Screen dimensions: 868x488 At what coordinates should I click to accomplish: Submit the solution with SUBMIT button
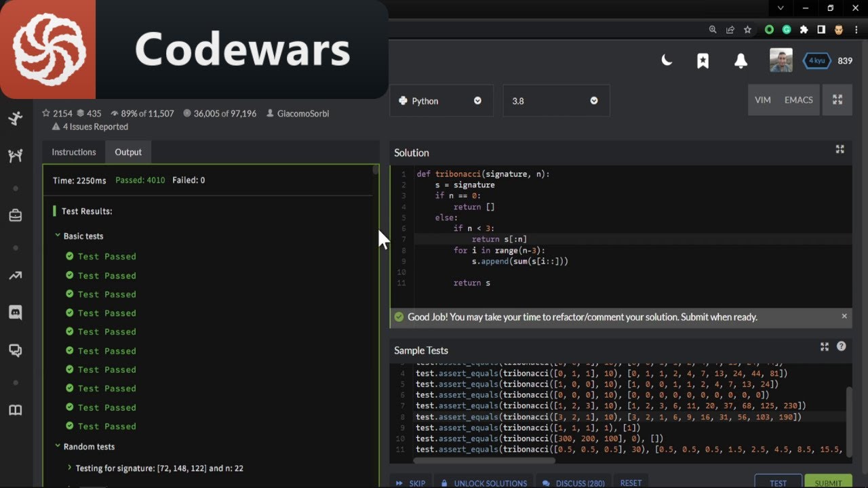[828, 483]
